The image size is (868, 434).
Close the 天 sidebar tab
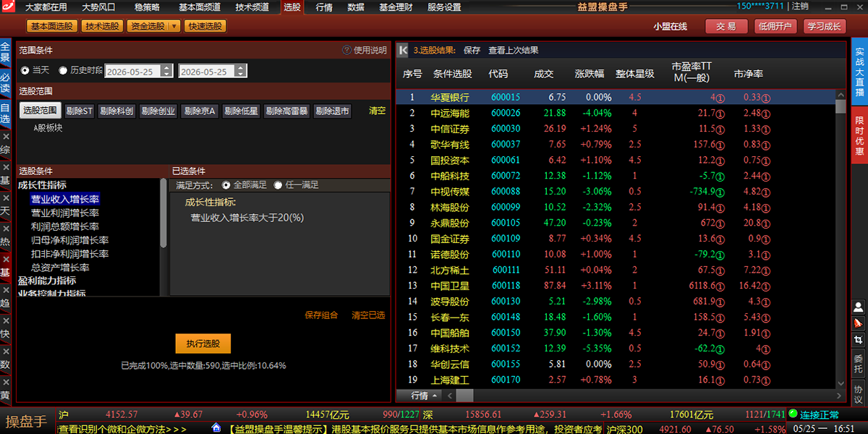(6, 197)
